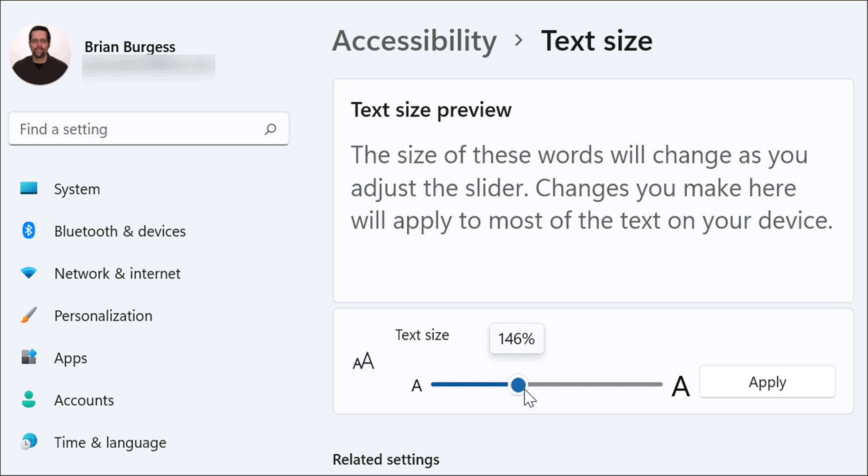Image resolution: width=868 pixels, height=476 pixels.
Task: Click the 146% text size value badge
Action: [x=516, y=339]
